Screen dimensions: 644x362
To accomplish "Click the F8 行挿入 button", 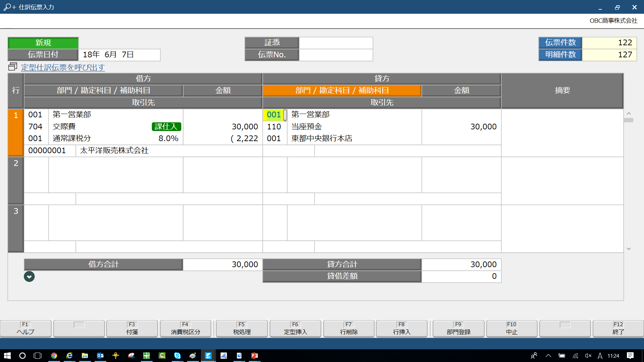I will 402,328.
